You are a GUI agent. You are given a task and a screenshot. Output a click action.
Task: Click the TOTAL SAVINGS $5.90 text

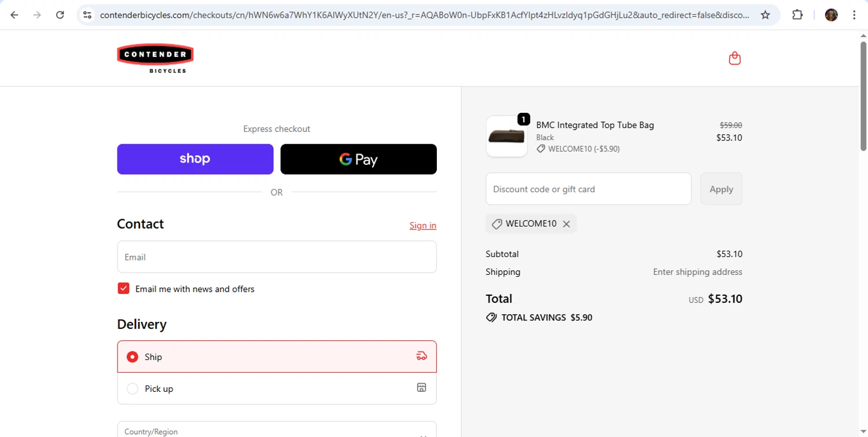(547, 317)
